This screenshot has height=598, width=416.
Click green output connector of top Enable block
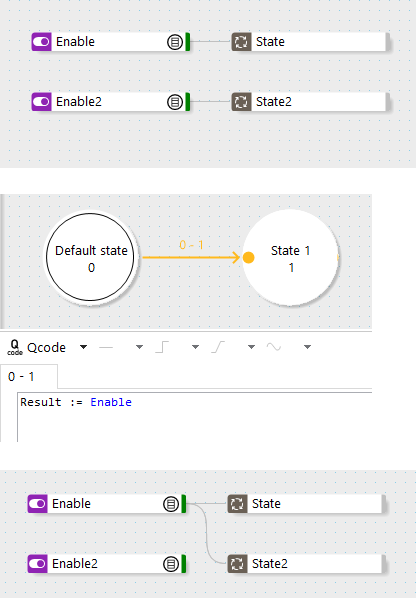pos(188,42)
